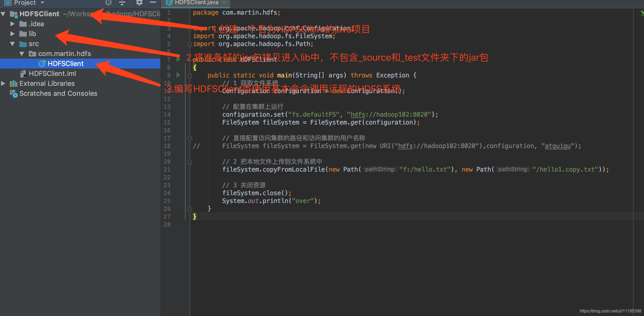Close the HDFSClient.java tab
This screenshot has width=644, height=316.
[224, 3]
